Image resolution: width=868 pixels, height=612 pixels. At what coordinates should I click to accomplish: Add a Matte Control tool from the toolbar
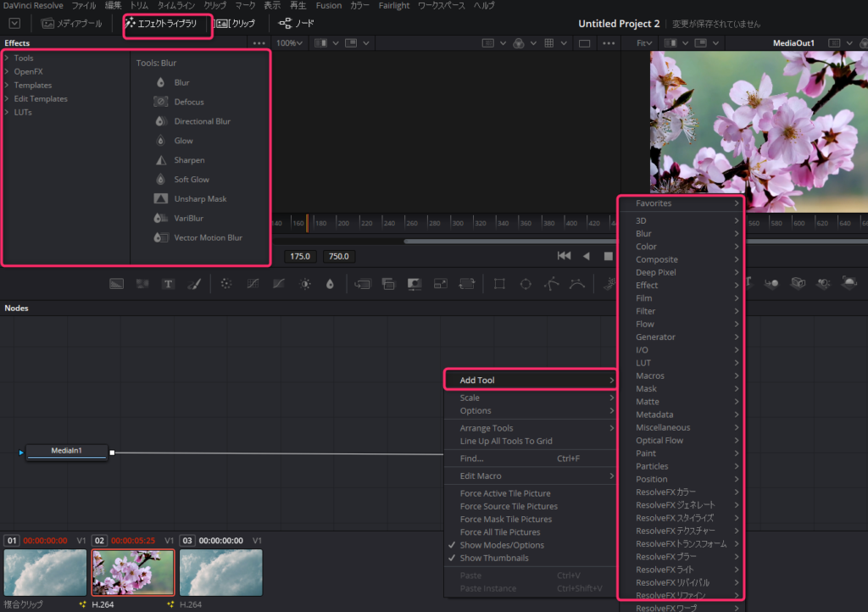(414, 284)
